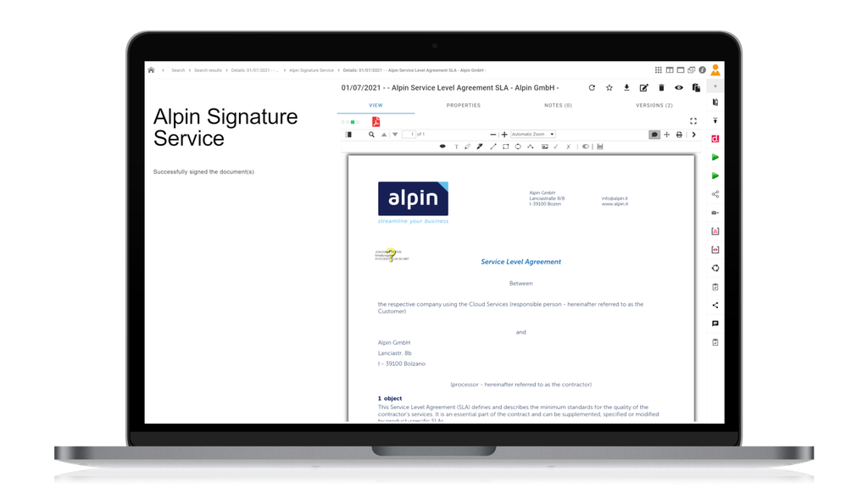868x499 pixels.
Task: Delete the document with trash icon
Action: (661, 88)
